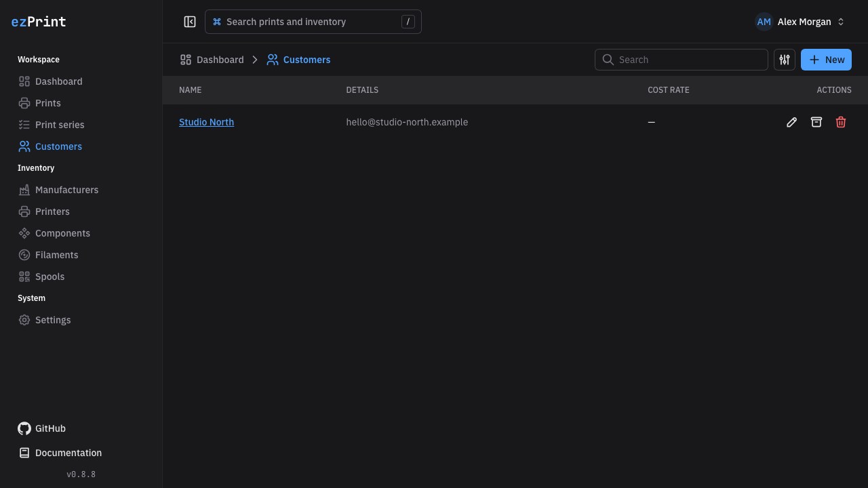Open Settings in the System section
This screenshot has height=488, width=868.
tap(81, 320)
